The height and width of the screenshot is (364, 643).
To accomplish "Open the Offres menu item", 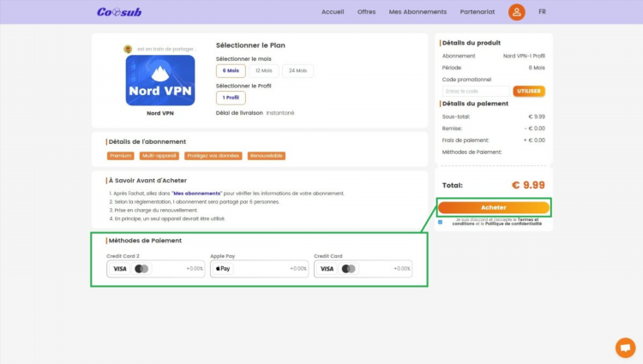I will pos(366,12).
